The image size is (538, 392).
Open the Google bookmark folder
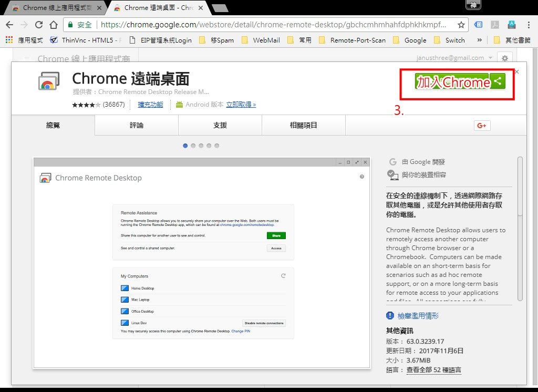tap(410, 40)
